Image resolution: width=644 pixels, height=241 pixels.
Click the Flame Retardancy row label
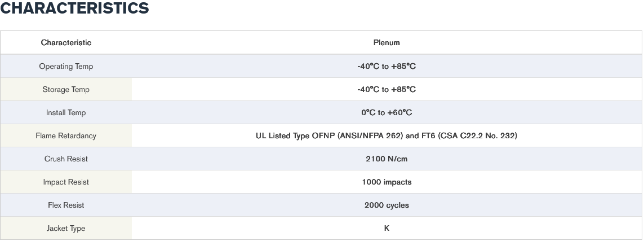click(x=66, y=135)
